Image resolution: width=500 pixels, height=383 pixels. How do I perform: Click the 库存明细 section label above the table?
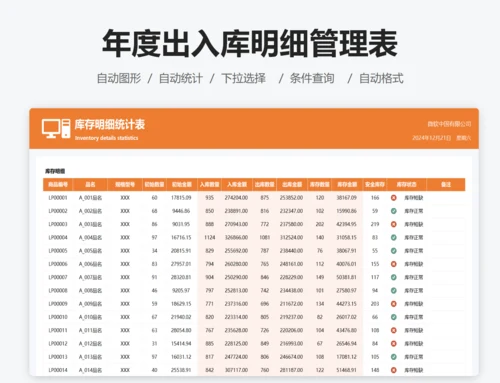pyautogui.click(x=55, y=171)
